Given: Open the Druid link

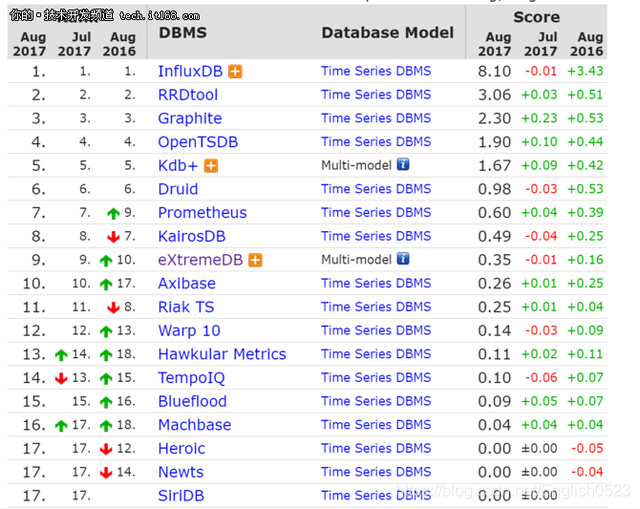Looking at the screenshot, I should [x=178, y=189].
